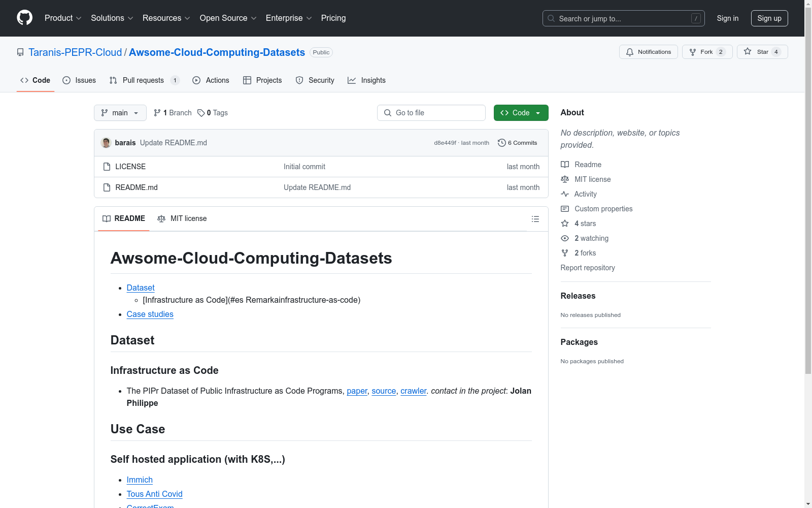
Task: Focus the Go to file search box
Action: point(431,113)
